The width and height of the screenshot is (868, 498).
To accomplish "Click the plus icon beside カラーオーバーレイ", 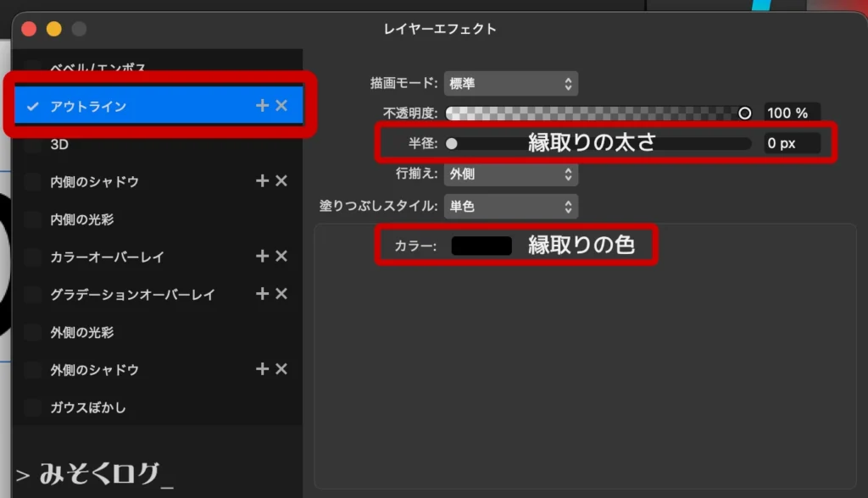I will [262, 257].
